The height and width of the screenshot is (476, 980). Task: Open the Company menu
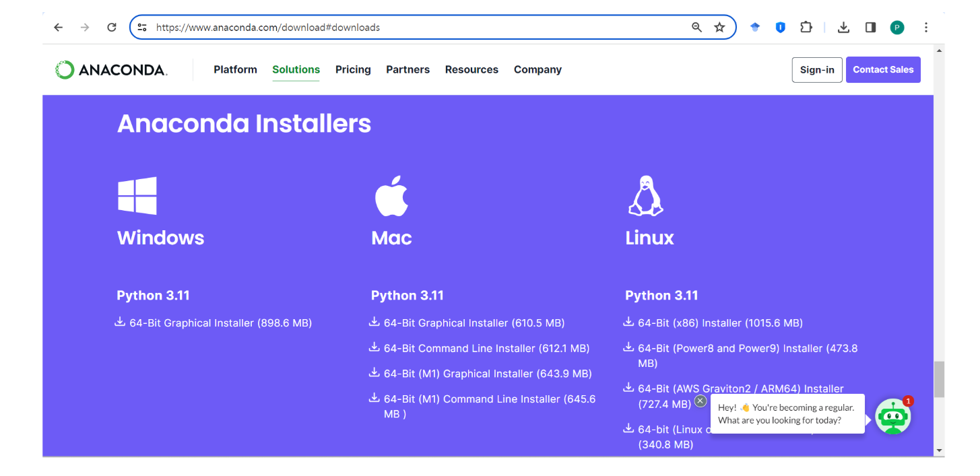[x=537, y=69]
